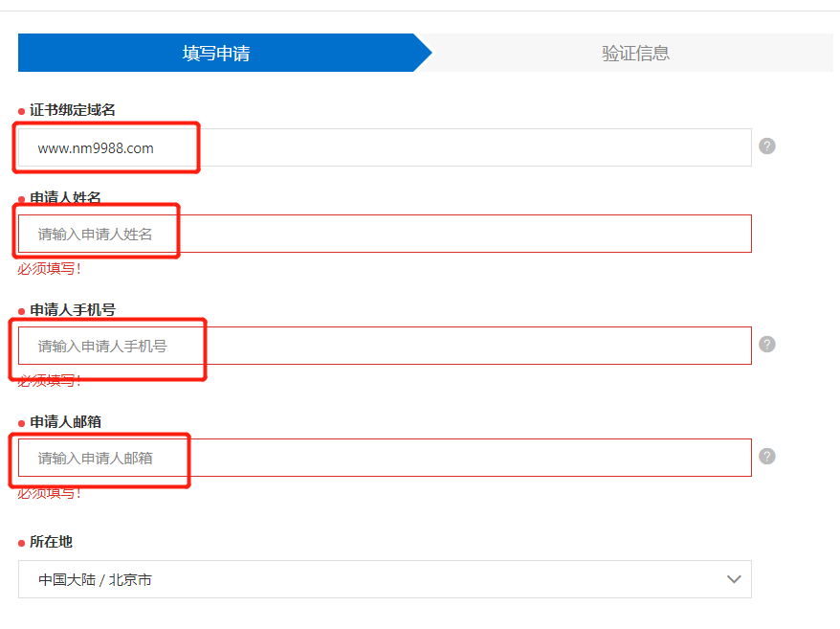Click the 申请人手机号 label text
The width and height of the screenshot is (840, 629).
coord(73,310)
